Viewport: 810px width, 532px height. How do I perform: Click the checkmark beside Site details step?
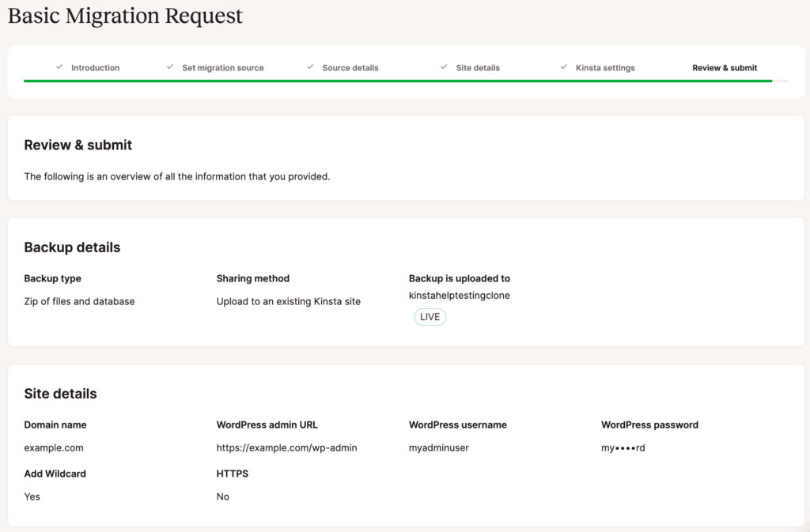click(445, 67)
